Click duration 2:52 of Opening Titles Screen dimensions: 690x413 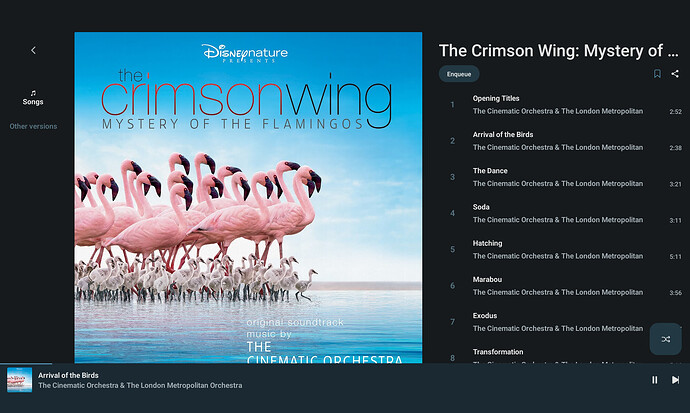pyautogui.click(x=675, y=112)
